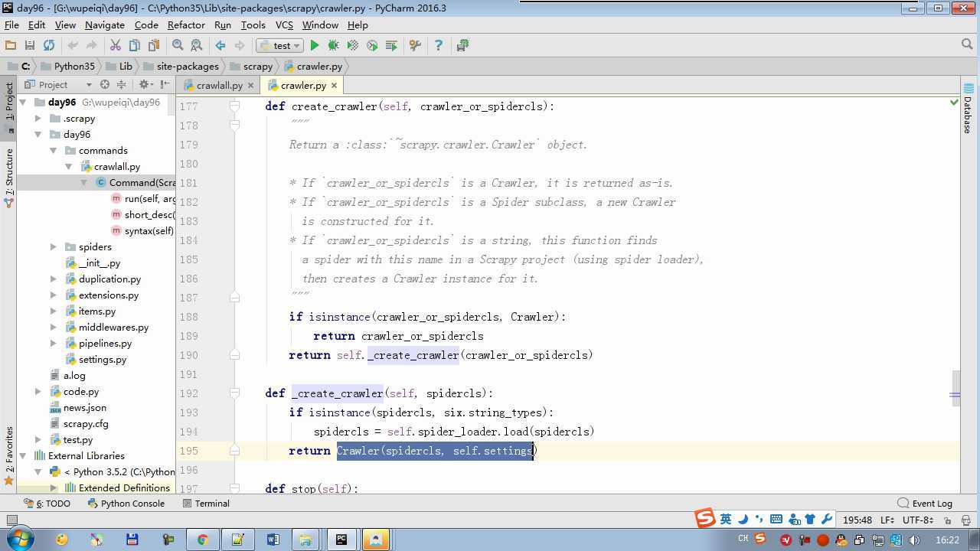Click the Sogou wrench settings icon

point(827,519)
